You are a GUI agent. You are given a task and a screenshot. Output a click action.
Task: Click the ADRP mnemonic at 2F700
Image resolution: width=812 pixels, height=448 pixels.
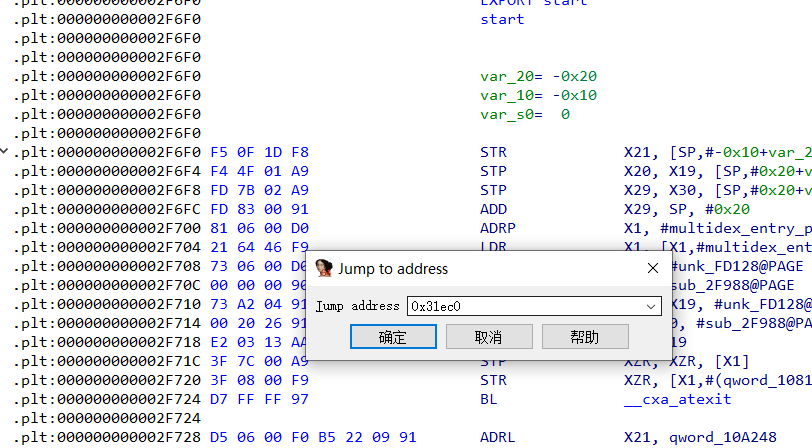pos(498,228)
